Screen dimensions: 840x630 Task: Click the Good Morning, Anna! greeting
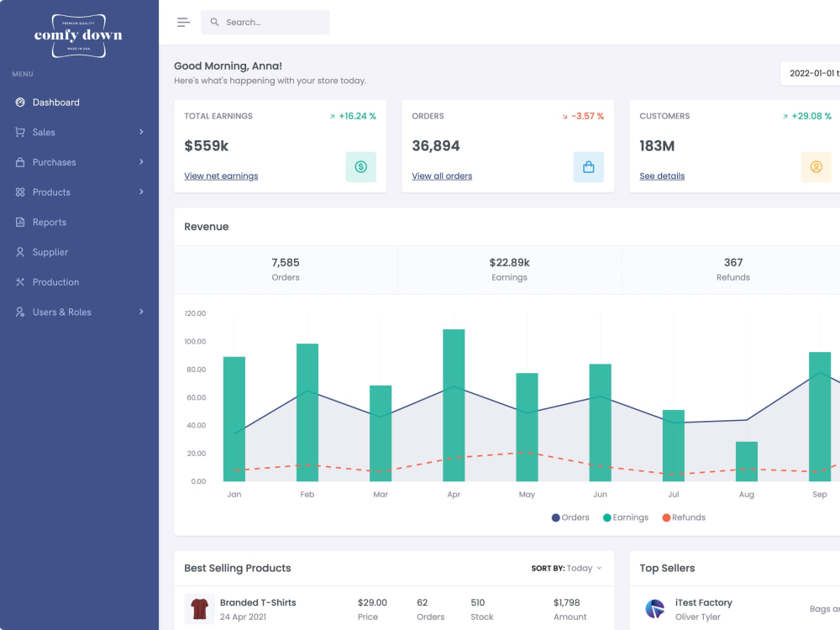click(228, 66)
